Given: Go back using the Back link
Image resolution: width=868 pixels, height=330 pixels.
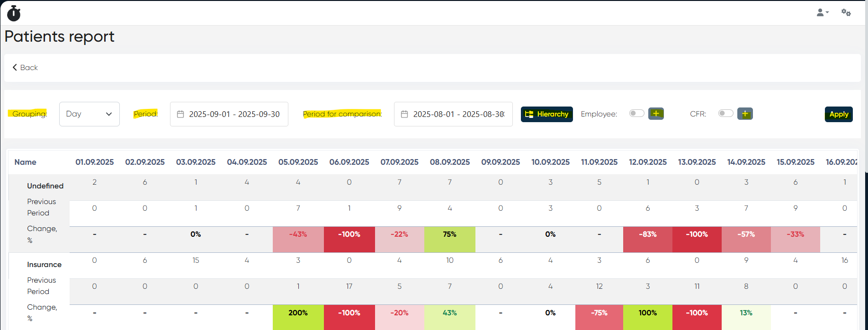Looking at the screenshot, I should [x=25, y=68].
